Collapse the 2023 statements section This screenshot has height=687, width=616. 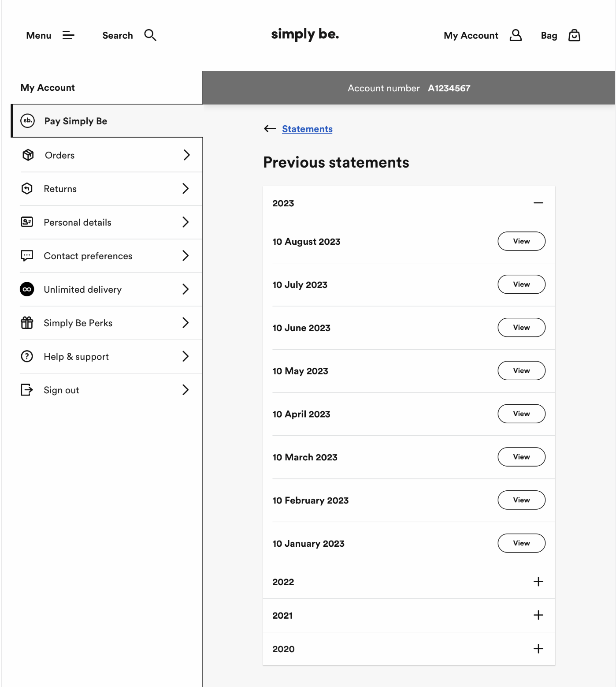coord(538,203)
